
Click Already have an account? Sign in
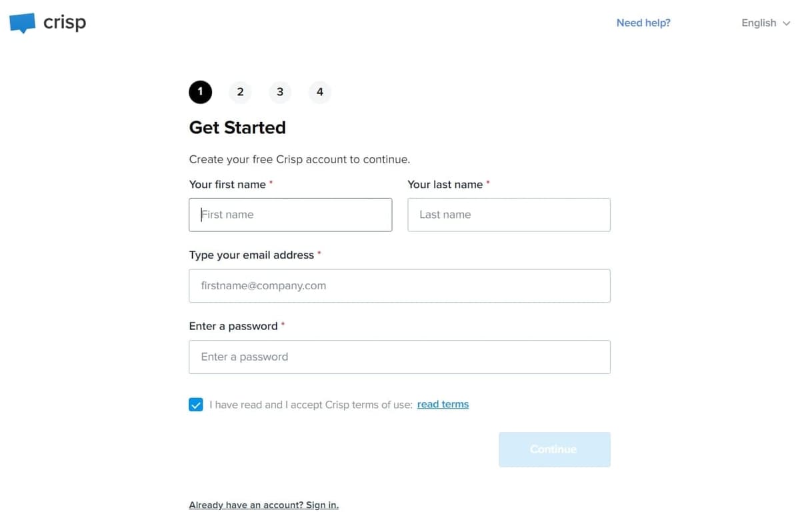263,505
